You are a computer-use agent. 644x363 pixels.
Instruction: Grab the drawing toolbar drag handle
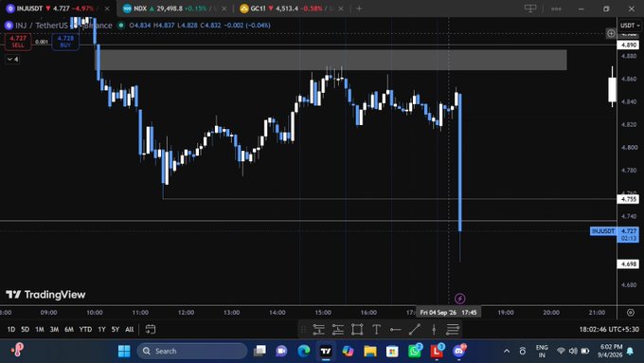click(x=303, y=329)
